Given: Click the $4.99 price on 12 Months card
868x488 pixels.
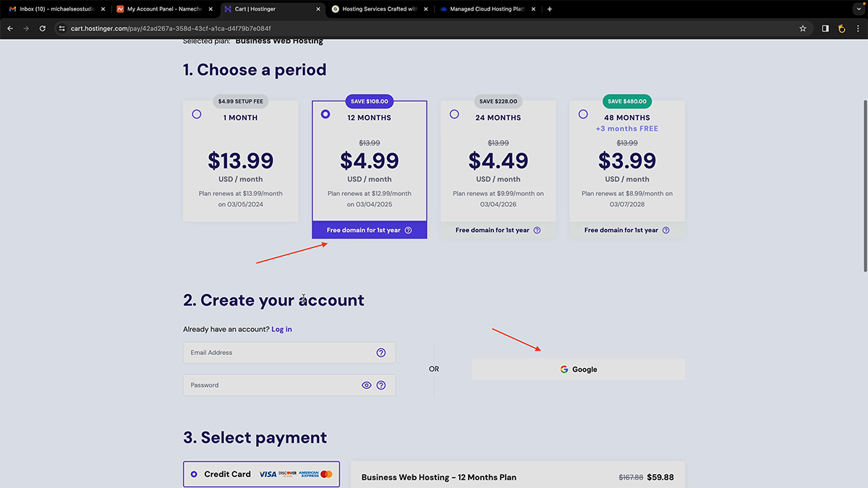Looking at the screenshot, I should click(x=370, y=160).
